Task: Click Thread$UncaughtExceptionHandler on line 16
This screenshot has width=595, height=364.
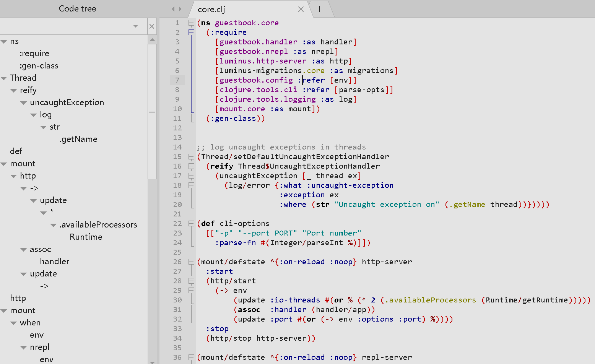Action: click(x=309, y=166)
